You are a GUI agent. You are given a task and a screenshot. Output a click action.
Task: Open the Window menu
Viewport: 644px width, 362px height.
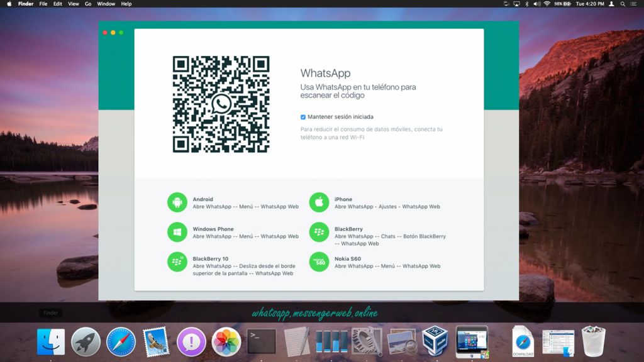point(106,4)
